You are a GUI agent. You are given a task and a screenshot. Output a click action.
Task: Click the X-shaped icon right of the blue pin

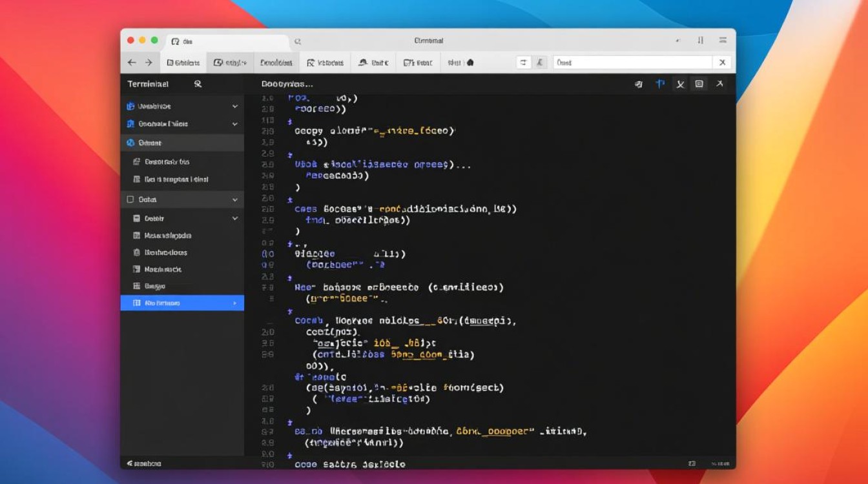679,85
